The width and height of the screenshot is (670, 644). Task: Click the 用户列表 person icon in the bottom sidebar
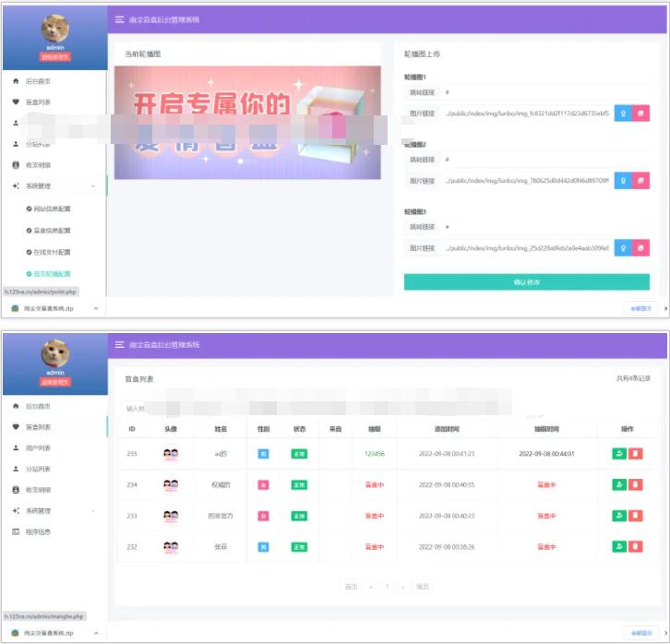(x=16, y=448)
